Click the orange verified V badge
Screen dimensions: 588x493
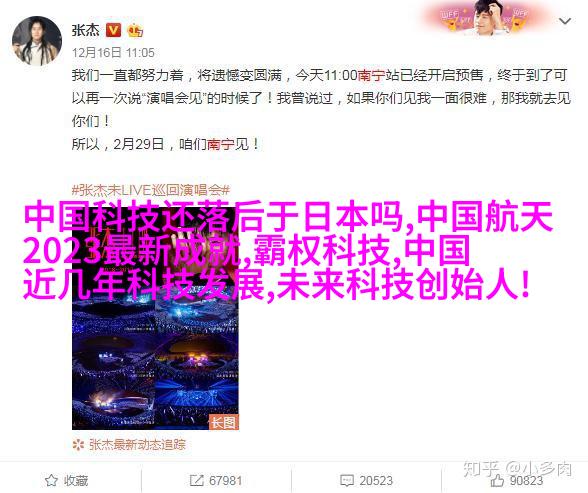[113, 30]
